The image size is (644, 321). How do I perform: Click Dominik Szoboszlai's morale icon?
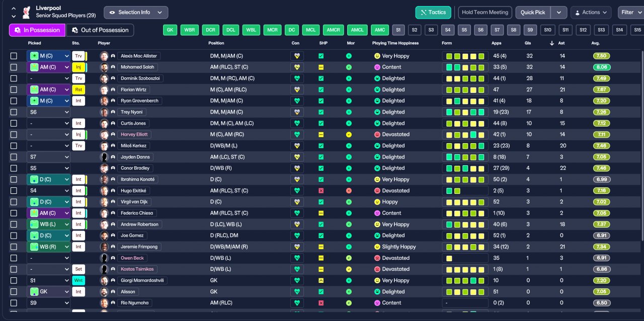349,78
